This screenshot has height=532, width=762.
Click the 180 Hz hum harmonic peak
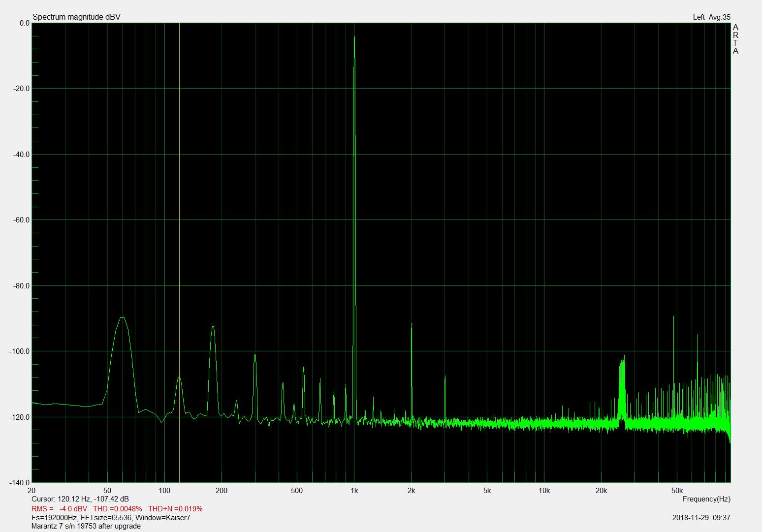click(213, 327)
